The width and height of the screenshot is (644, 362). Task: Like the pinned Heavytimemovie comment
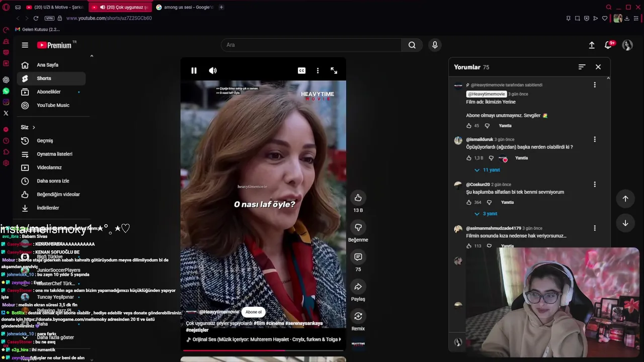[x=469, y=126]
